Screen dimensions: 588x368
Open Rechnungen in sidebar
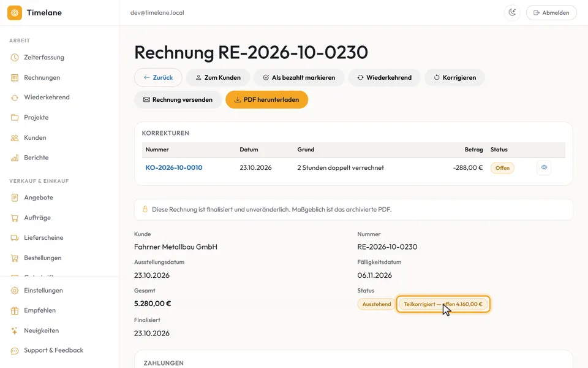click(42, 78)
